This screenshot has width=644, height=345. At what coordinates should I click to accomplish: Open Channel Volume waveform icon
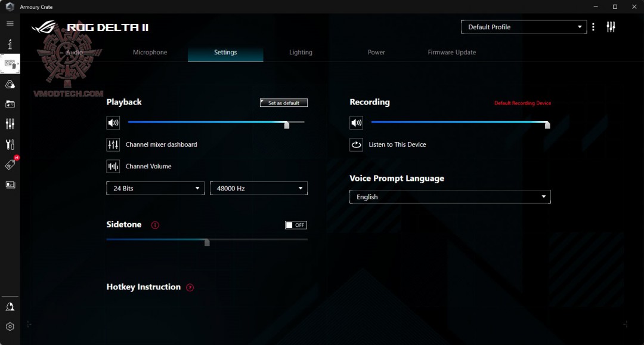click(x=113, y=166)
